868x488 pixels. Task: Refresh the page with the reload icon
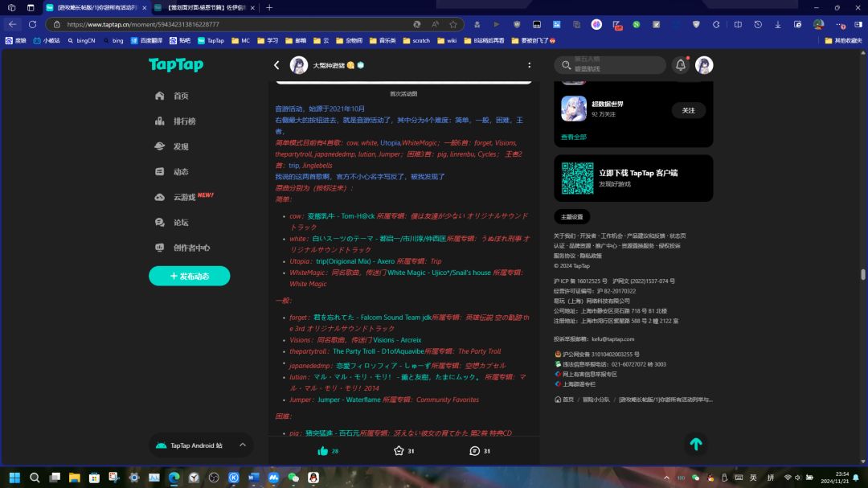coord(33,24)
